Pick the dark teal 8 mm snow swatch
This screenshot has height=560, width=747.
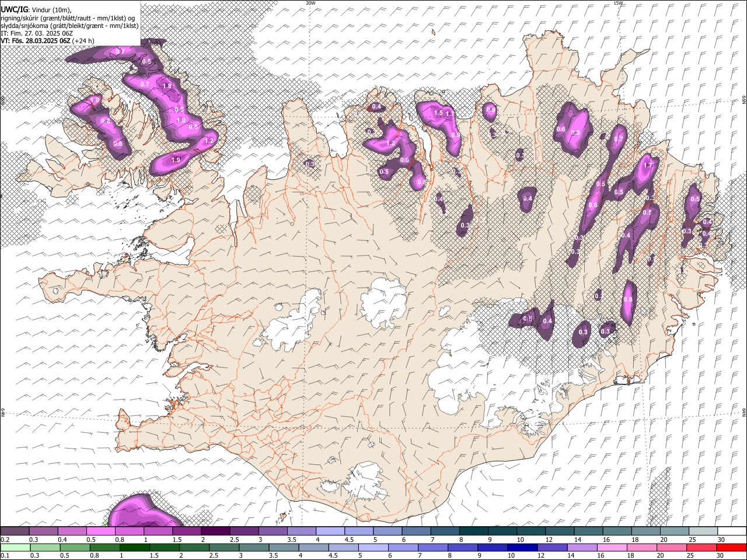click(474, 531)
